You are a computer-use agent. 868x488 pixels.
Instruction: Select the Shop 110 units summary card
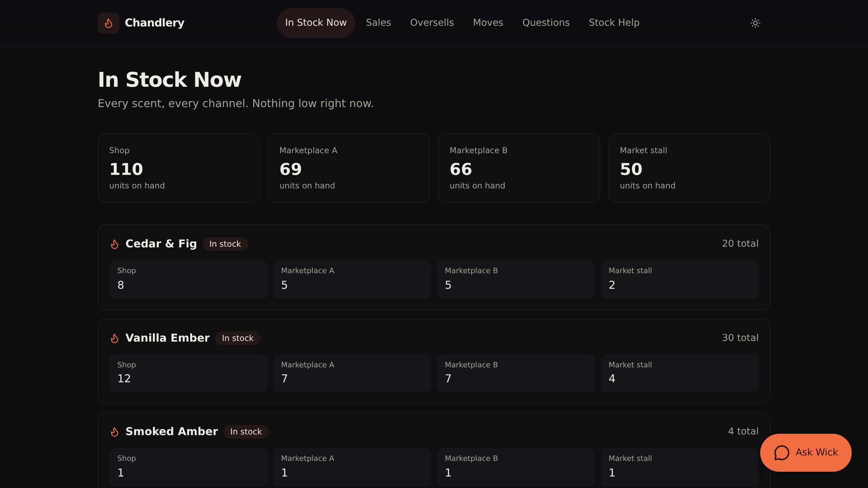click(x=179, y=168)
